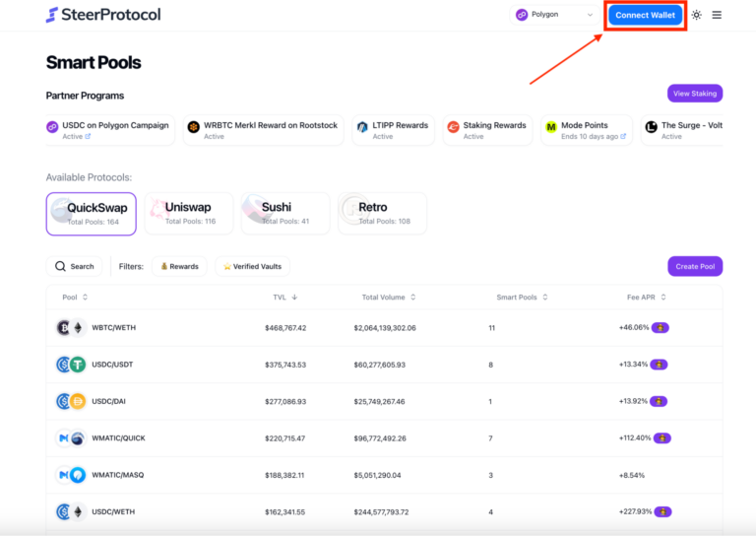The width and height of the screenshot is (756, 536).
Task: Toggle the Rewards filter
Action: [x=178, y=266]
